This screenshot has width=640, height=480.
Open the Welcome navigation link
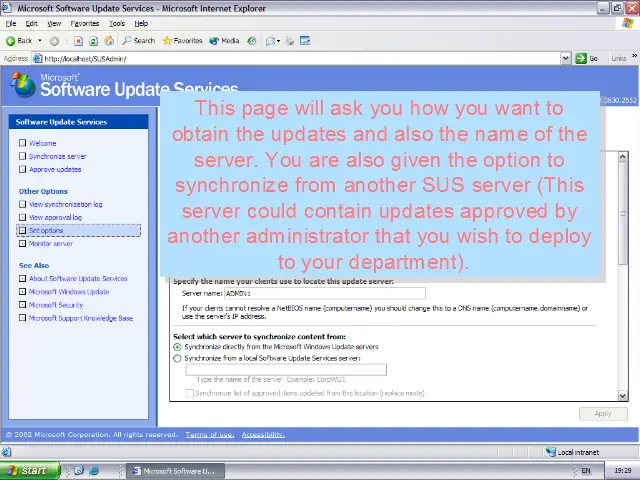point(42,143)
